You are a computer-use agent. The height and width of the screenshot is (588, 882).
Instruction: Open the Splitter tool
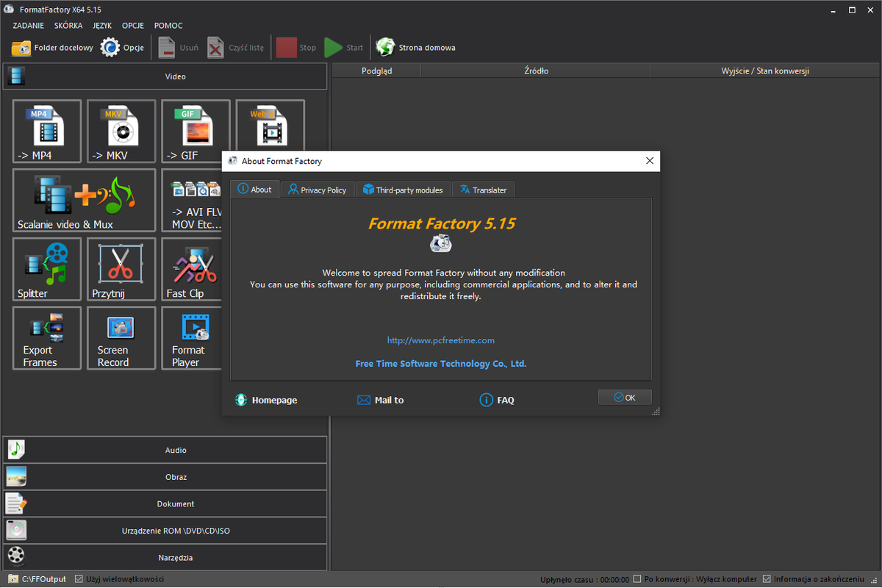tap(47, 269)
